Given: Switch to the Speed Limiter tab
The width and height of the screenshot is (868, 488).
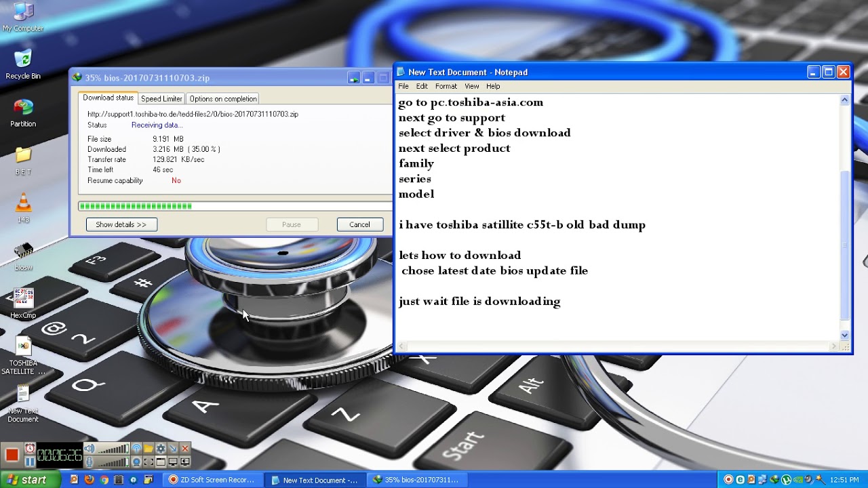Looking at the screenshot, I should tap(161, 99).
